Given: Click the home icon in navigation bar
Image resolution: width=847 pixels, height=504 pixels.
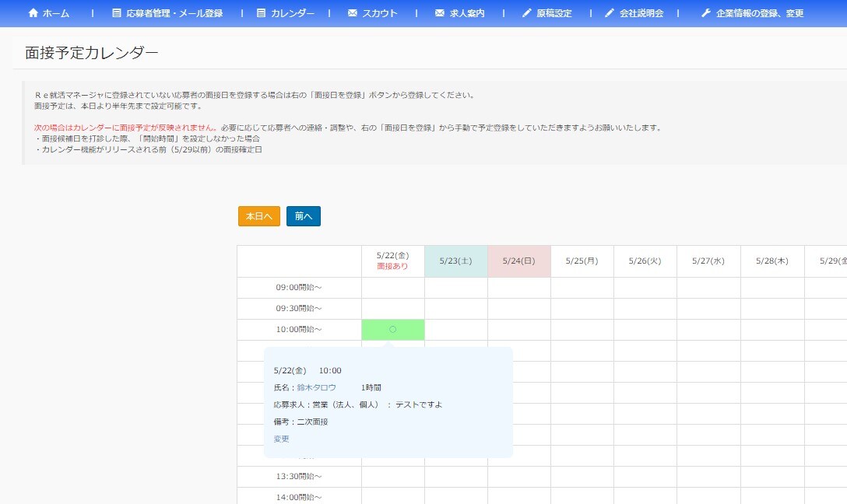Looking at the screenshot, I should pos(33,13).
